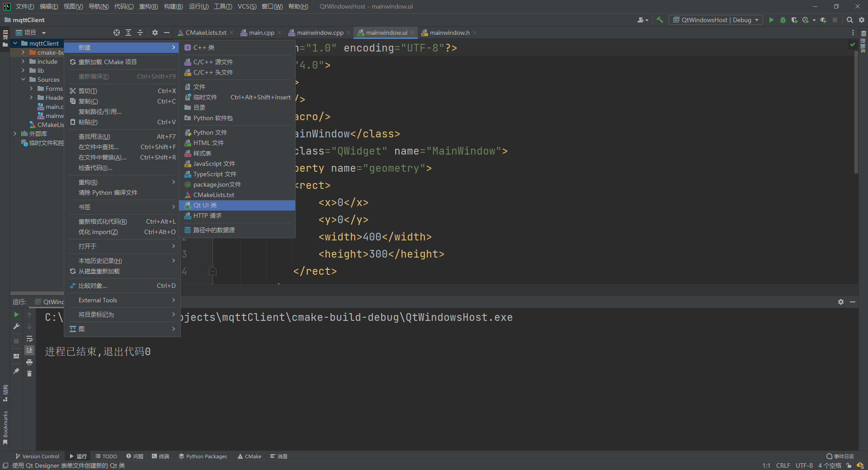The height and width of the screenshot is (470, 868).
Task: Toggle scroll-to-end in run console
Action: 29,350
